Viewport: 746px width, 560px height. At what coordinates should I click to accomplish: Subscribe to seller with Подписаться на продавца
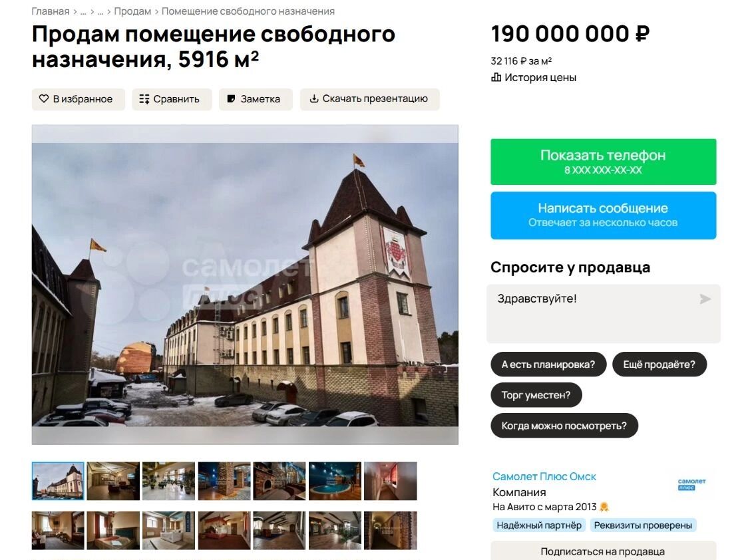tap(604, 551)
